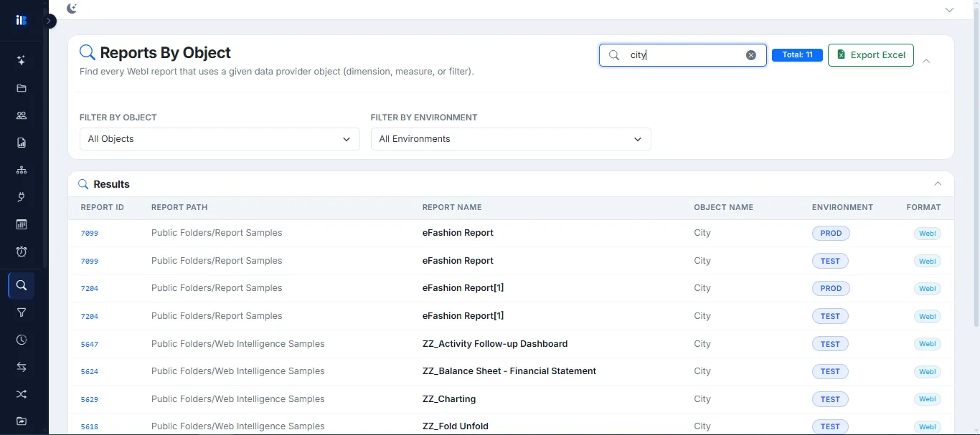
Task: Open the folder-arrow icon at sidebar bottom
Action: click(x=22, y=421)
